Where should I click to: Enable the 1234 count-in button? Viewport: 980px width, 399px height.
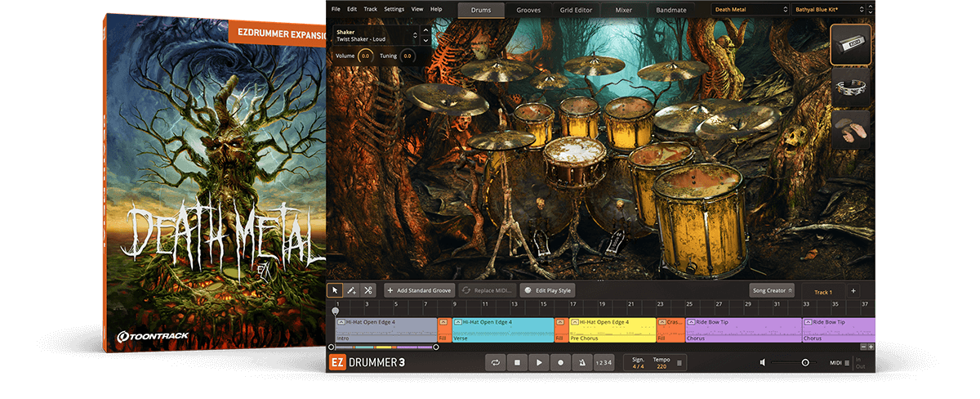(603, 362)
